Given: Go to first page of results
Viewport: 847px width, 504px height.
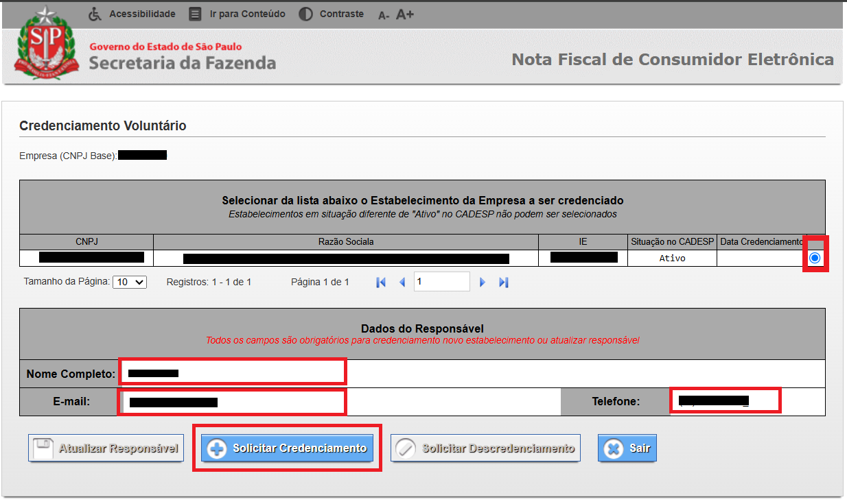Looking at the screenshot, I should [x=381, y=282].
